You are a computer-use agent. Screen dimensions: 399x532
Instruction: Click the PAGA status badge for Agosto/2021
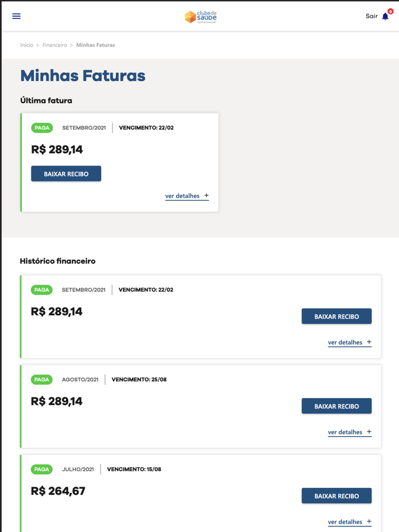point(41,380)
